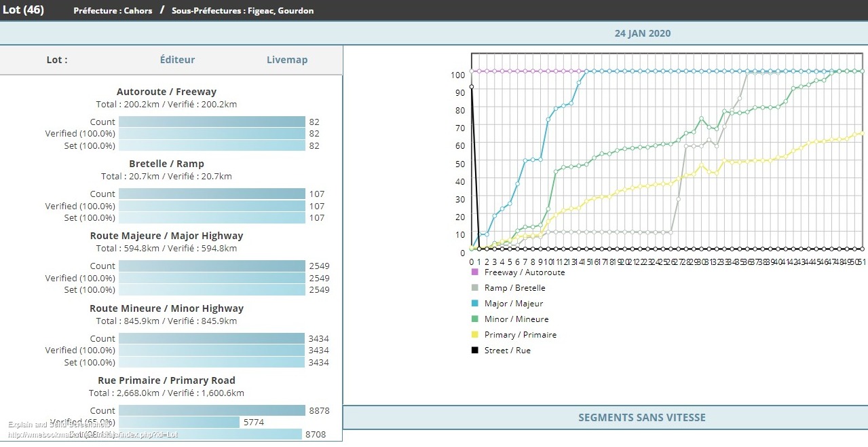868x447 pixels.
Task: Click the Primary / Primaire yellow legend swatch
Action: (475, 335)
